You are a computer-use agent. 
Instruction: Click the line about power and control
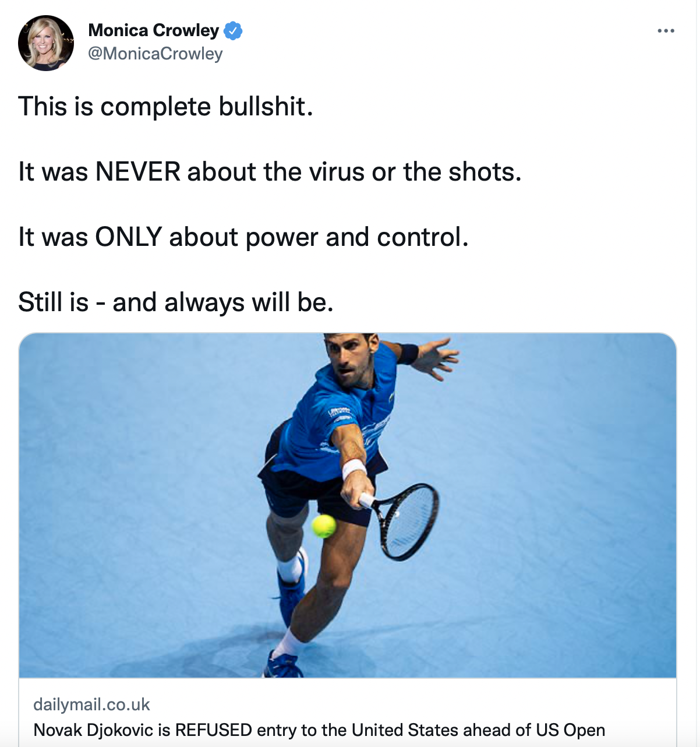pos(243,237)
